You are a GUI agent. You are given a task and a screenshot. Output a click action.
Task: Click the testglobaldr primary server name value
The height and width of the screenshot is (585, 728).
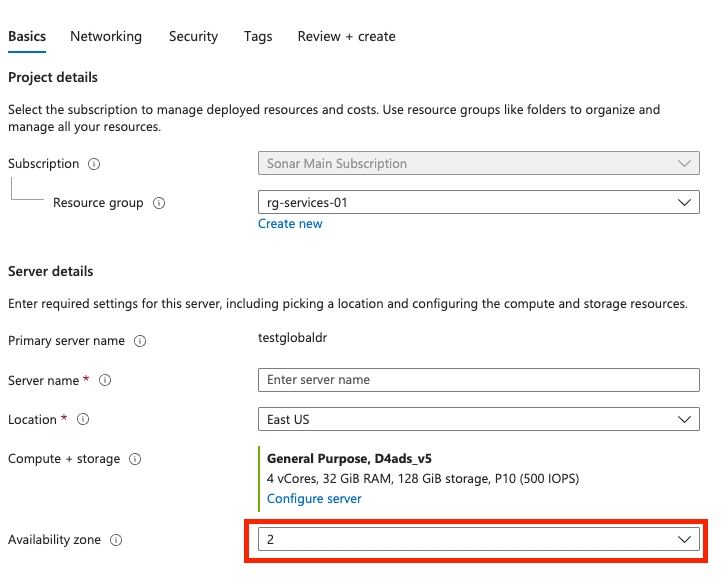point(292,338)
